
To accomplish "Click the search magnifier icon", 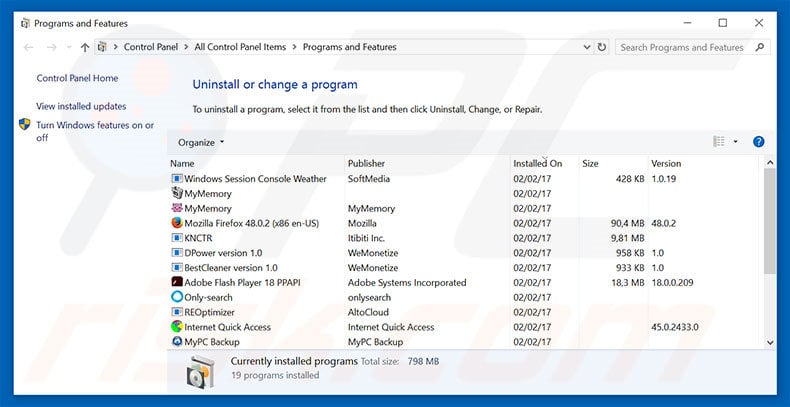I will click(x=760, y=47).
